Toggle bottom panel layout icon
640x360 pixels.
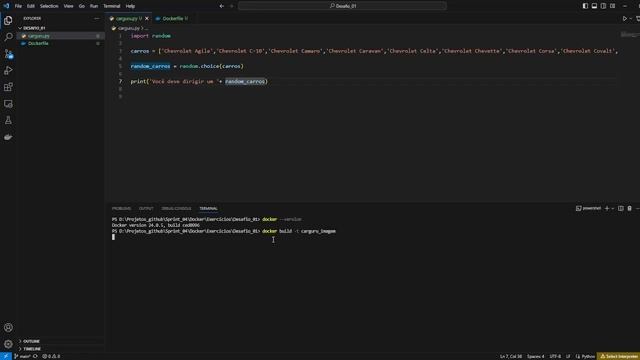pyautogui.click(x=594, y=6)
